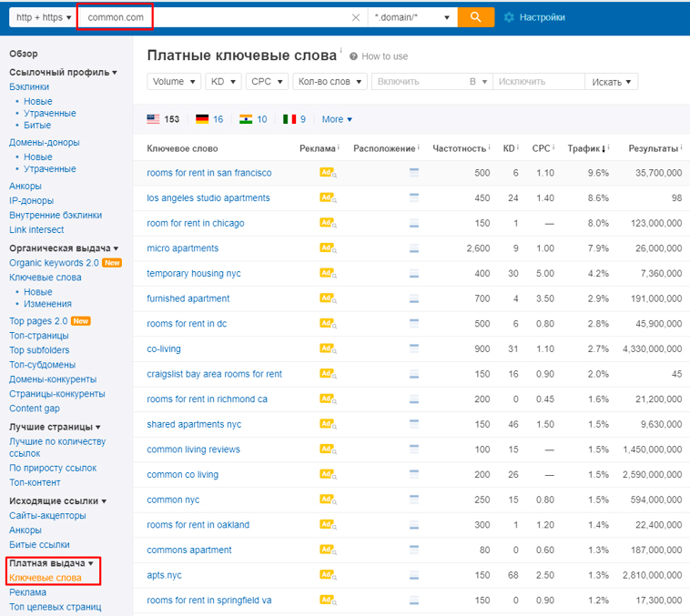Open Ad preview for room for rent in chicago
This screenshot has width=690, height=616.
coord(328,223)
